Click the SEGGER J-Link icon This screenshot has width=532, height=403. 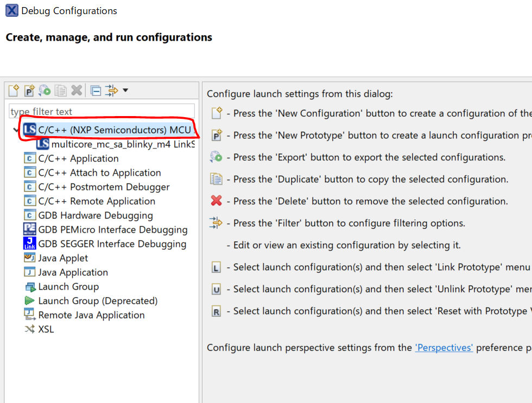pyautogui.click(x=29, y=243)
